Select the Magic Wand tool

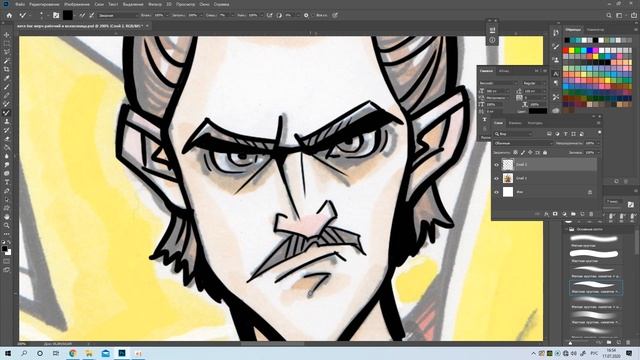pos(7,61)
